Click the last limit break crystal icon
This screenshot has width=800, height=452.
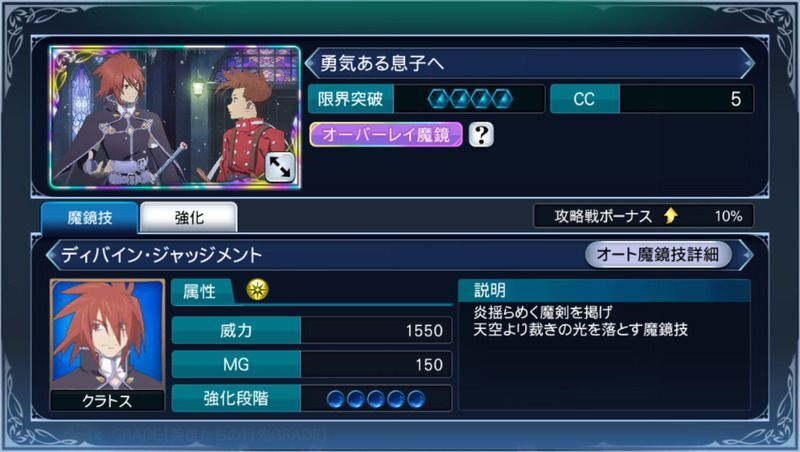point(502,99)
